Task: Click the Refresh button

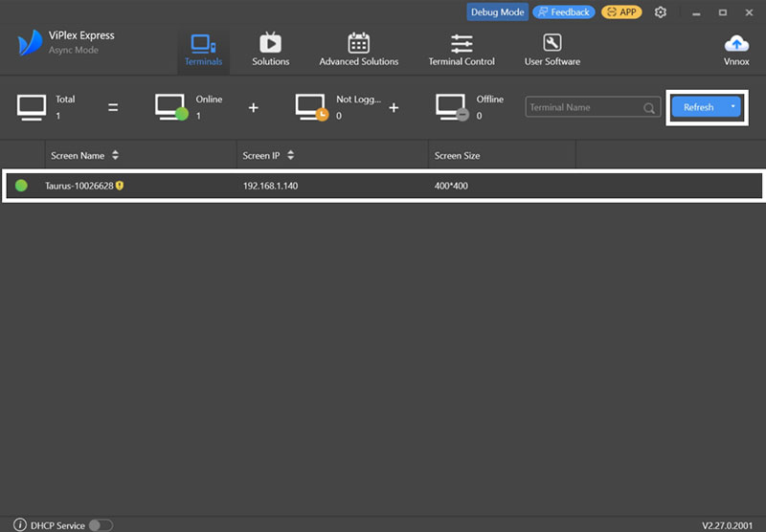Action: [x=699, y=107]
